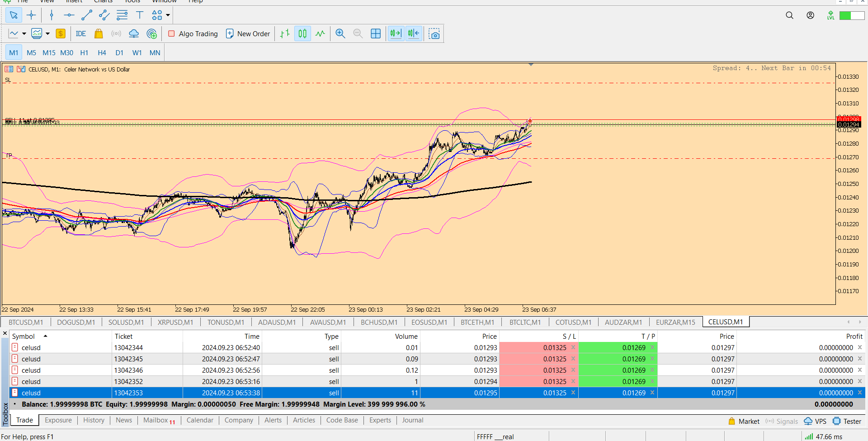Viewport: 868px width, 441px height.
Task: Select the Crosshair cursor tool
Action: click(31, 15)
